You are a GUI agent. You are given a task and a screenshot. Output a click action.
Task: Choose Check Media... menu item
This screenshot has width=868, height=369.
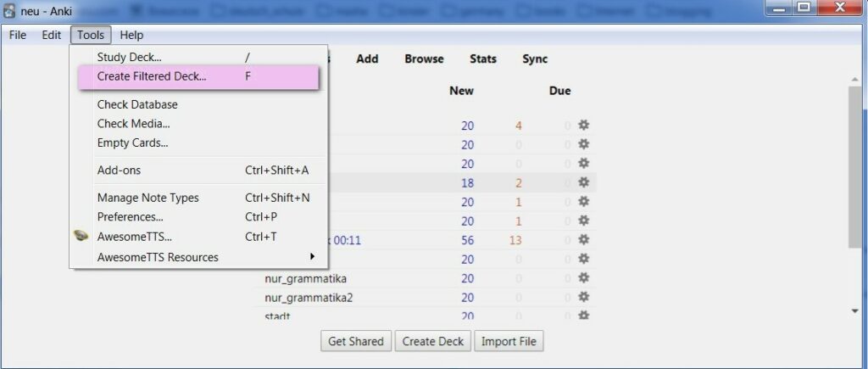(x=198, y=124)
